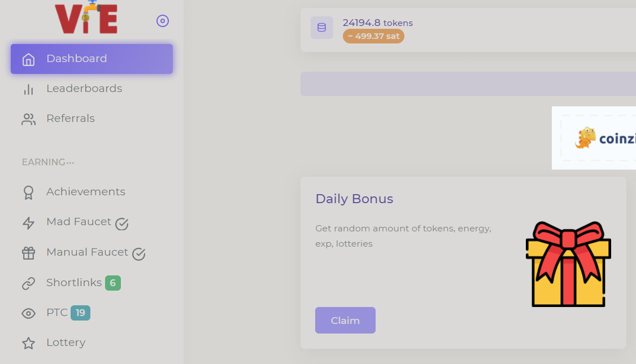The width and height of the screenshot is (636, 364).
Task: Click the token balance coins icon
Action: (x=321, y=28)
